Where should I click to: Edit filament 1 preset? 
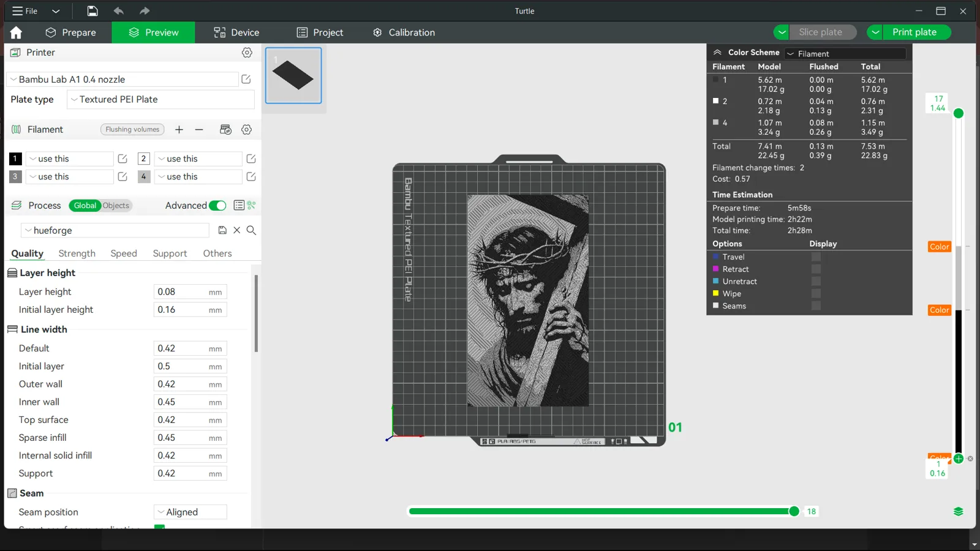click(123, 159)
